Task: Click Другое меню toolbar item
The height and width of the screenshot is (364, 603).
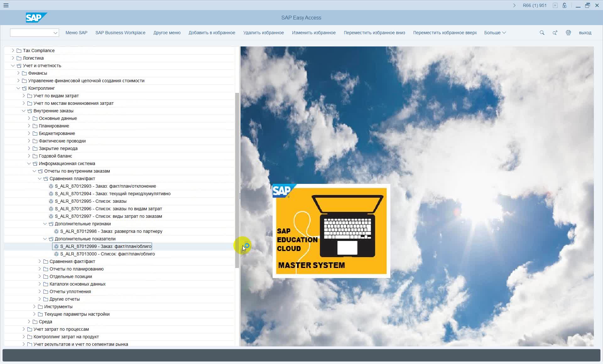Action: pos(167,33)
